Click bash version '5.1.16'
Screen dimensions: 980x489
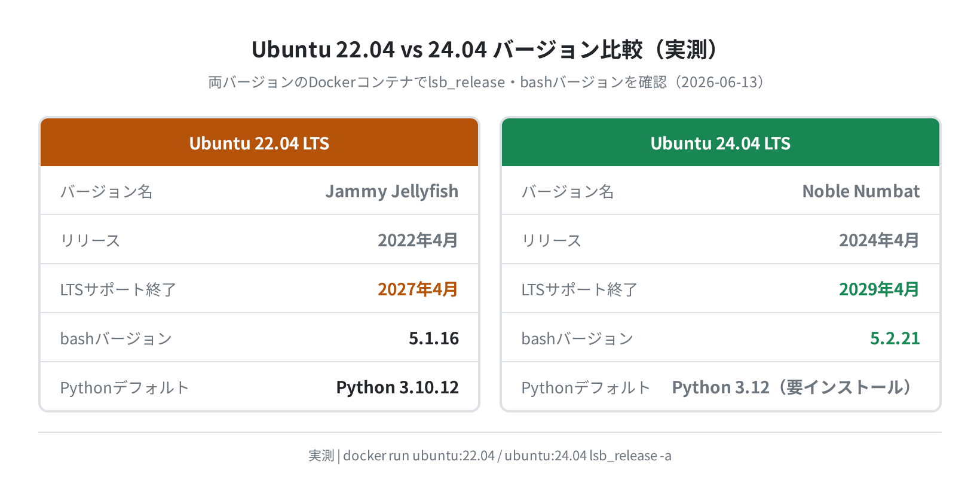[434, 338]
